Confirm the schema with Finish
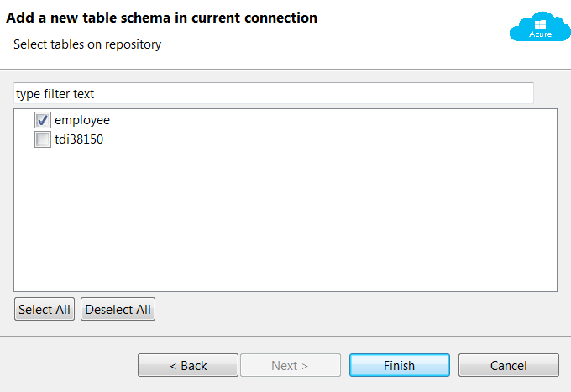571x392 pixels. (x=399, y=365)
